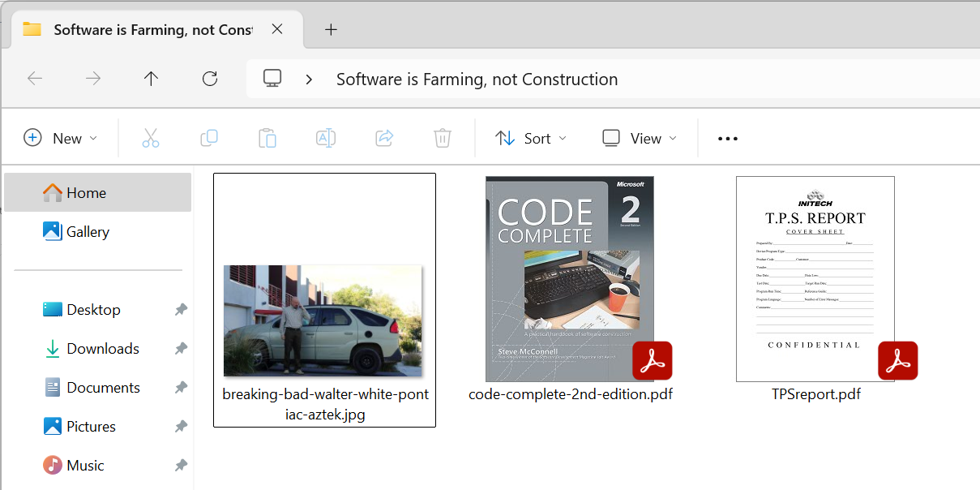980x490 pixels.
Task: Click the code-complete-2nd-edition.pdf file name
Action: [571, 395]
